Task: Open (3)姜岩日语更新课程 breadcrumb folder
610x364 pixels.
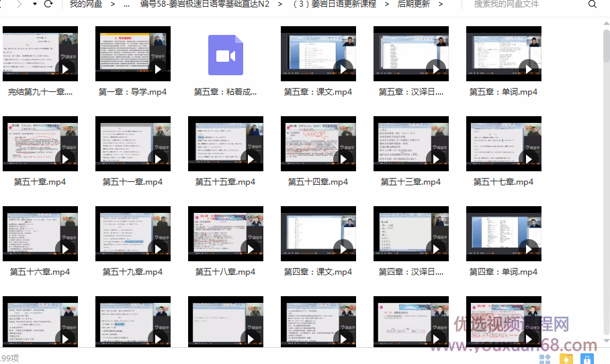Action: point(335,4)
